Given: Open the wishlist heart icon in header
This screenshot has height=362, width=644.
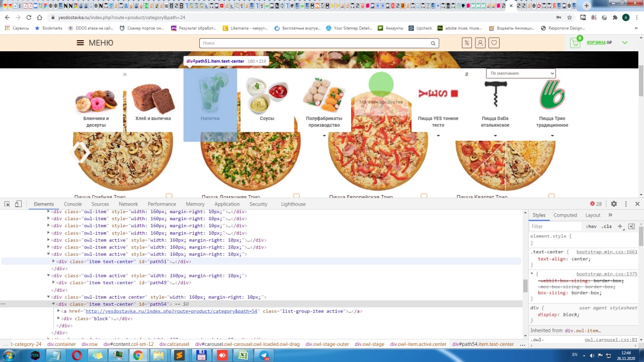Looking at the screenshot, I should [495, 43].
